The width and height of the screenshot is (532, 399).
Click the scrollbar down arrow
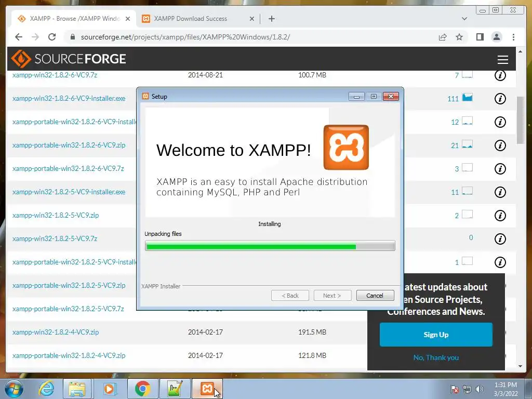521,366
